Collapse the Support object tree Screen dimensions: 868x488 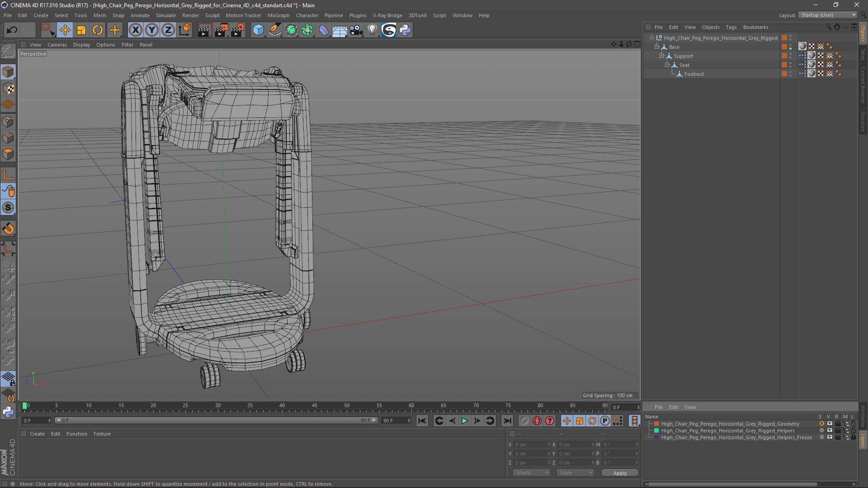pos(661,56)
